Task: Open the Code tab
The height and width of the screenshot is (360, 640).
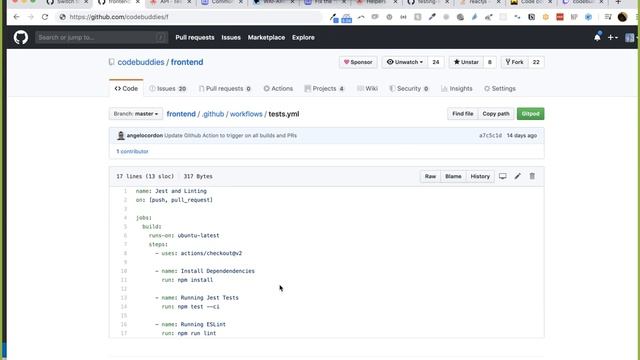Action: 126,89
